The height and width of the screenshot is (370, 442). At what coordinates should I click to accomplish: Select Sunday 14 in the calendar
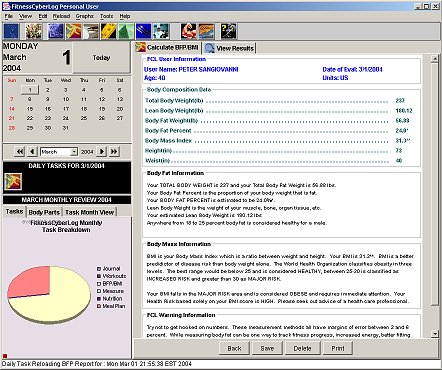click(x=12, y=109)
